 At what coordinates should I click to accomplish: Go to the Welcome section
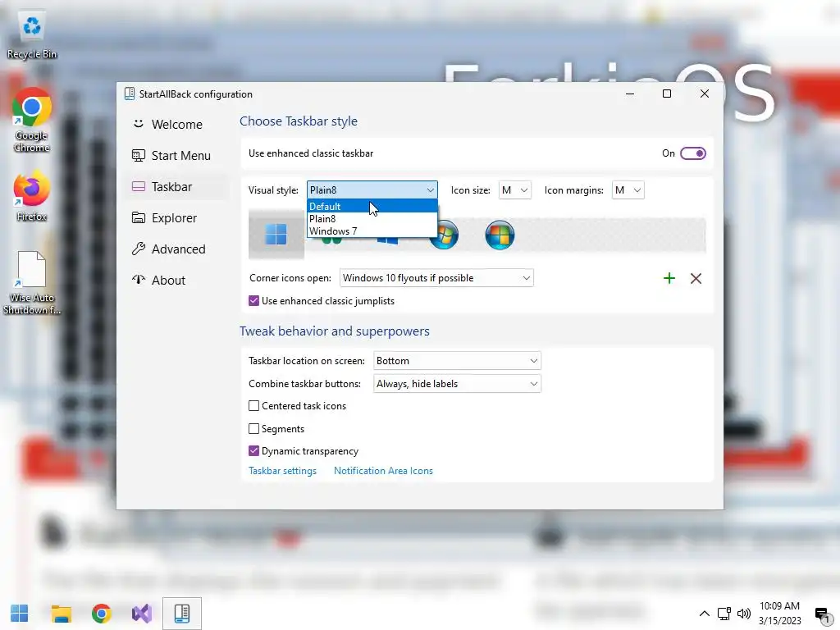tap(177, 125)
